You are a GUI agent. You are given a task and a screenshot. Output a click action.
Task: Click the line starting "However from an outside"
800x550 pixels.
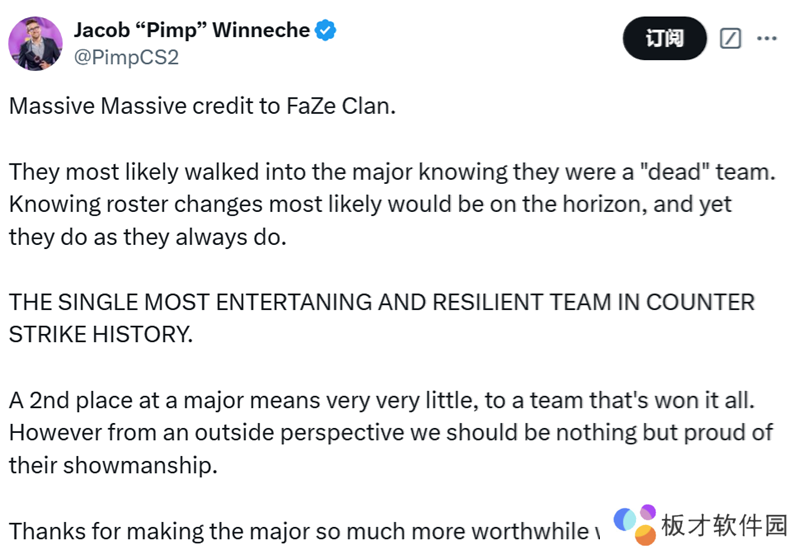click(x=391, y=432)
